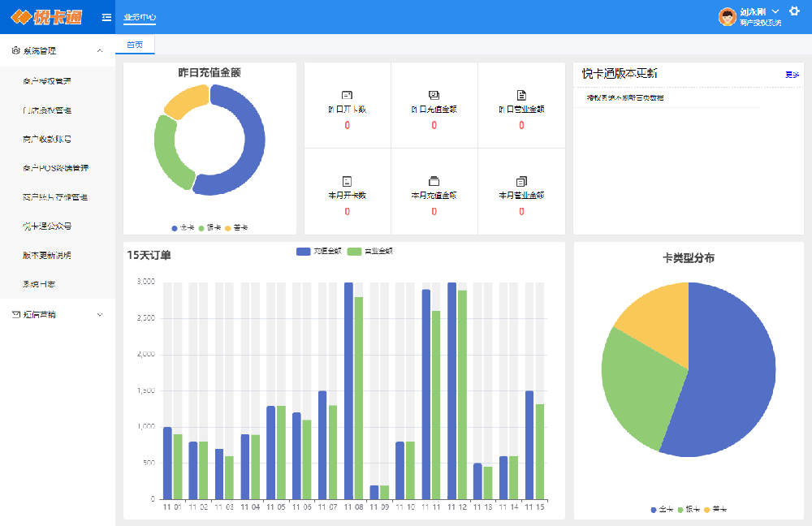
Task: Select the 首页 tab
Action: pyautogui.click(x=135, y=45)
